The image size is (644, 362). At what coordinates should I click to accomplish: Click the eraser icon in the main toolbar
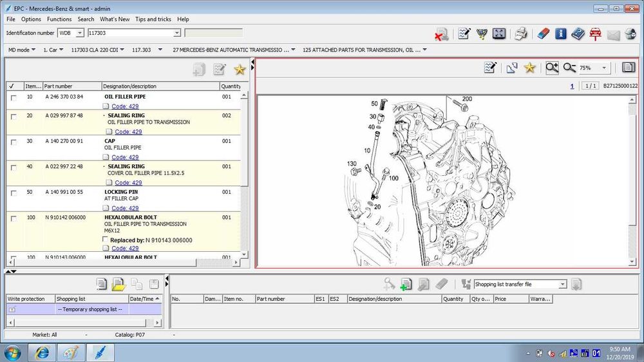(544, 33)
